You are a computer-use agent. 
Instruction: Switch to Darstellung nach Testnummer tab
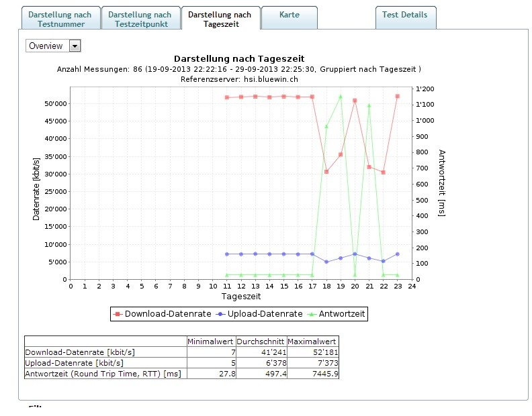click(x=60, y=19)
